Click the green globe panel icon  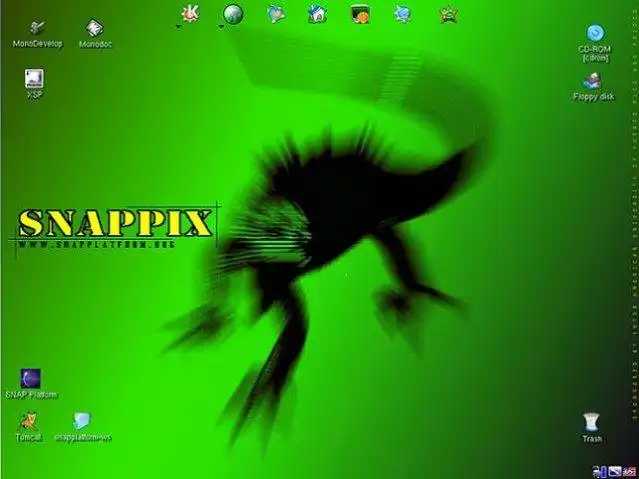[x=233, y=14]
